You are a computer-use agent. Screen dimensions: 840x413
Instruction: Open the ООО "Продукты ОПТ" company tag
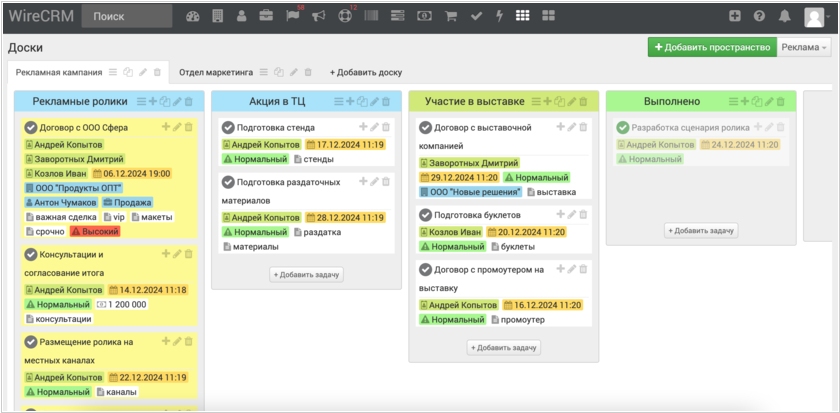[74, 188]
